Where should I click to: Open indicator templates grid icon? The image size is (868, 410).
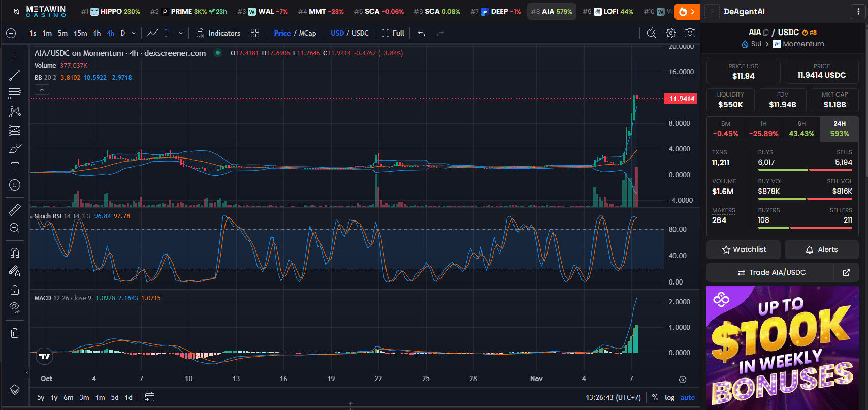point(255,33)
